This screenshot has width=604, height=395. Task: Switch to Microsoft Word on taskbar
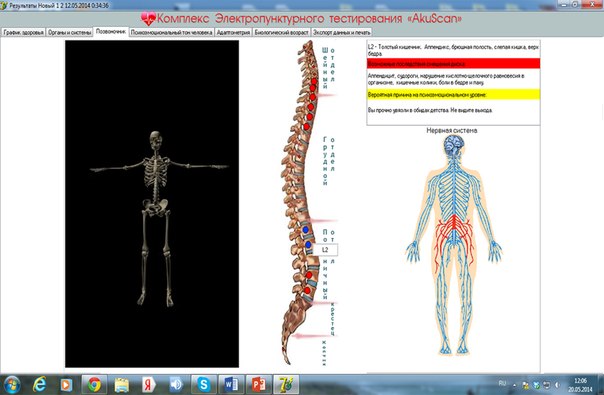pyautogui.click(x=231, y=385)
